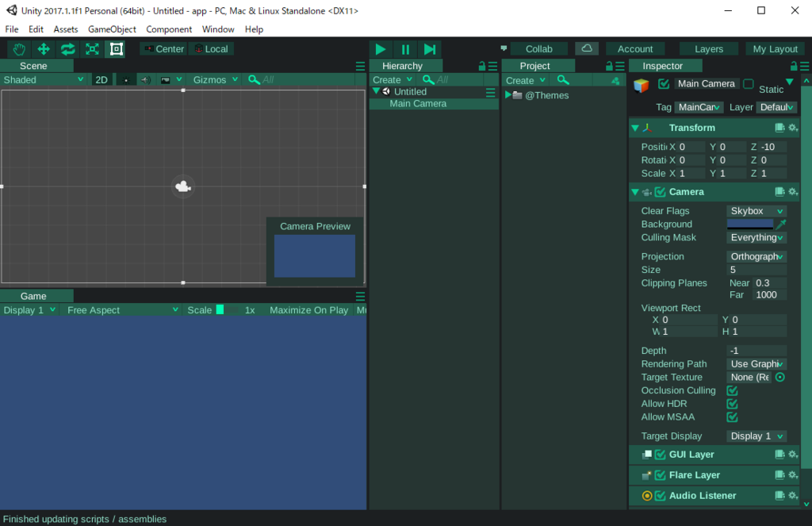Pick Background color with eyedropper
Image resolution: width=812 pixels, height=526 pixels.
[x=781, y=224]
